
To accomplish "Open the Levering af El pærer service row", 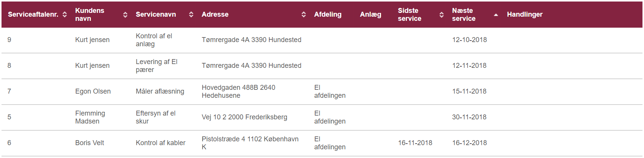I will [156, 66].
